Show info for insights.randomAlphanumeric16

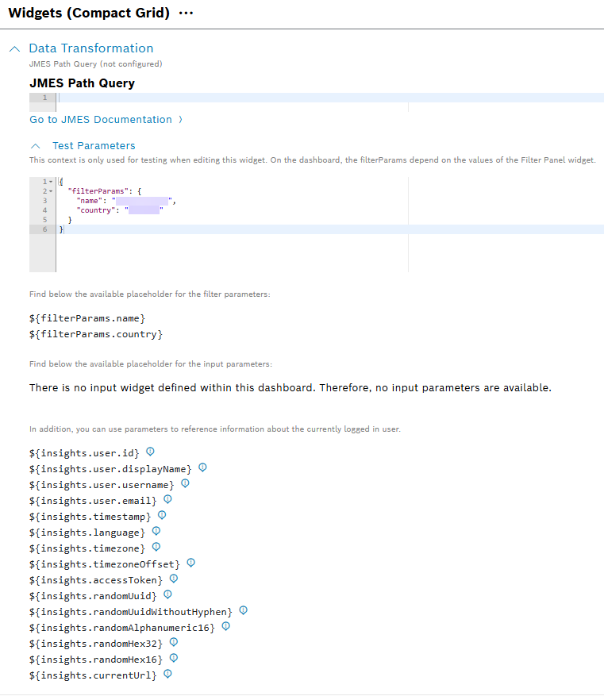(225, 627)
